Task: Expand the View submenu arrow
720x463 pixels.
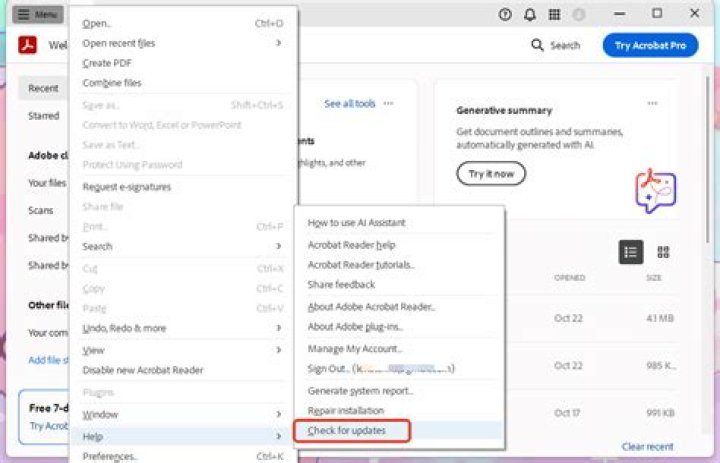Action: pyautogui.click(x=278, y=350)
